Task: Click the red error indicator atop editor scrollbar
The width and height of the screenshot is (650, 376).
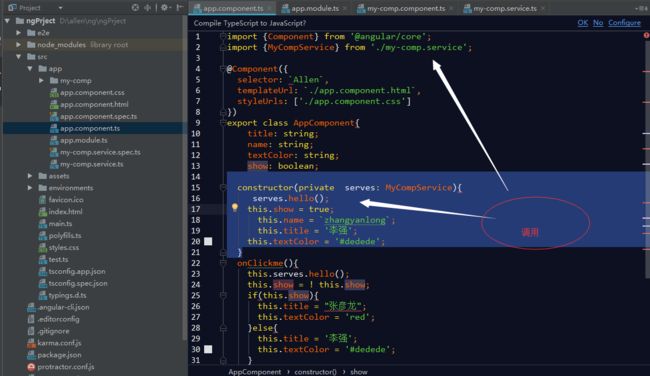Action: (646, 35)
